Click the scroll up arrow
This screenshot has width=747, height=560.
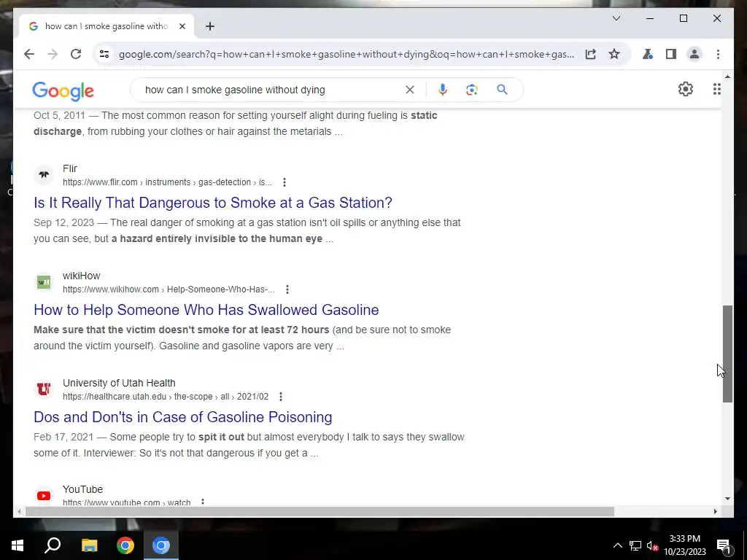(x=727, y=76)
